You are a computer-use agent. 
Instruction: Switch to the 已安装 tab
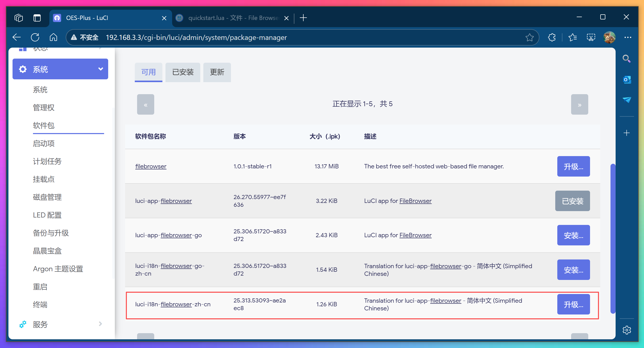(x=183, y=72)
